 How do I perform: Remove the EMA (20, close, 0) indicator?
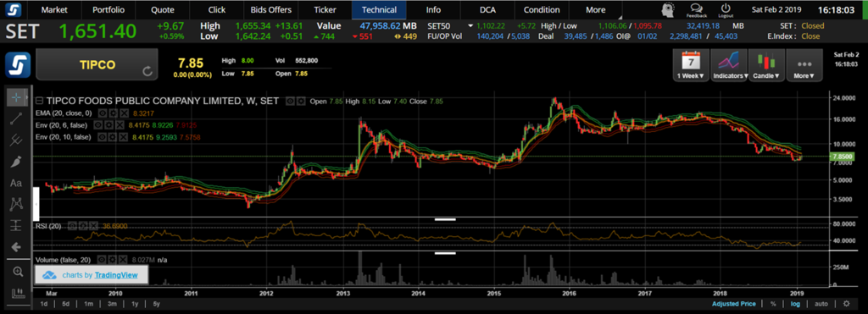(124, 113)
